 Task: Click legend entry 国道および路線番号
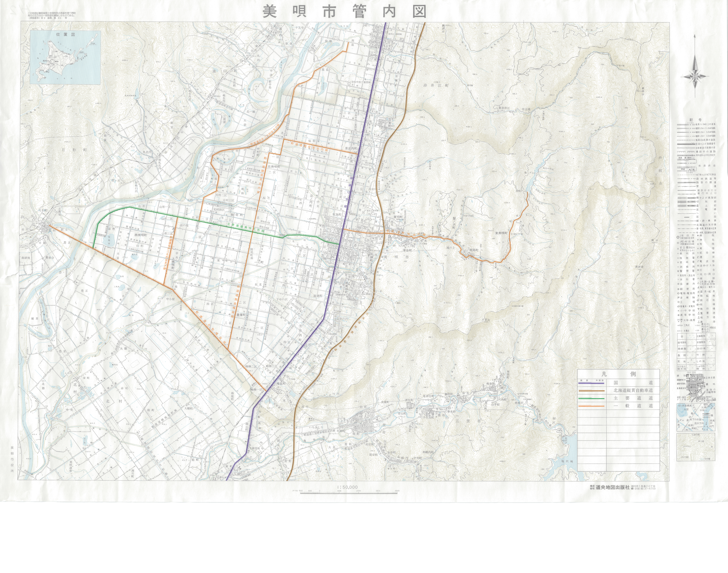click(696, 144)
